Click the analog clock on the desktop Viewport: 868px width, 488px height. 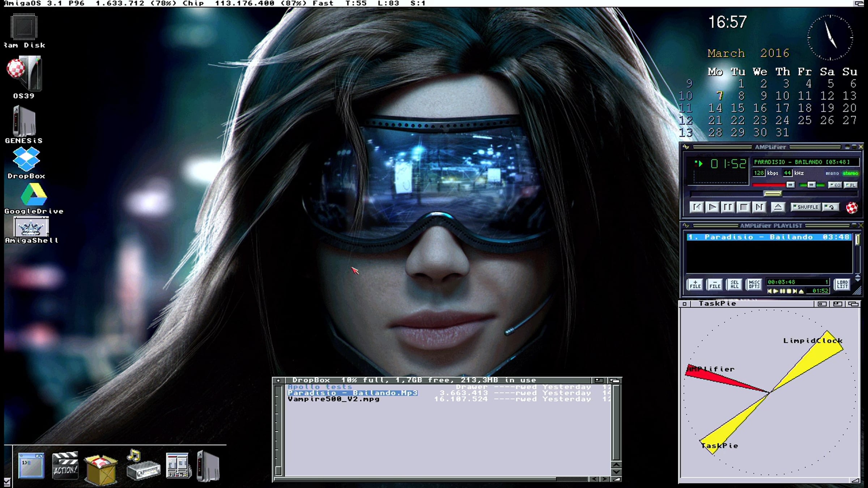coord(830,37)
